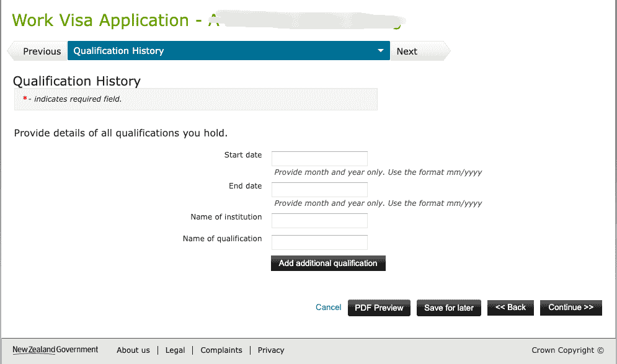Viewport: 617px width, 364px height.
Task: Open the PDF Preview
Action: coord(379,308)
